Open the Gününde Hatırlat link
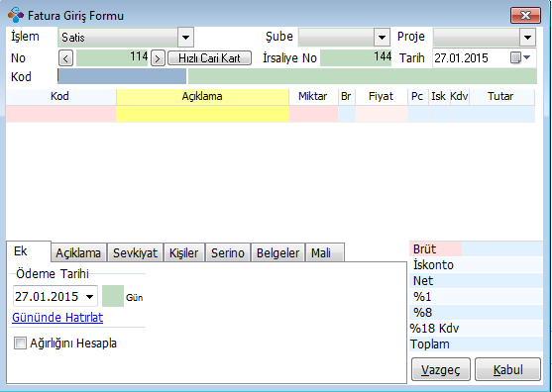The width and height of the screenshot is (552, 392). point(57,318)
